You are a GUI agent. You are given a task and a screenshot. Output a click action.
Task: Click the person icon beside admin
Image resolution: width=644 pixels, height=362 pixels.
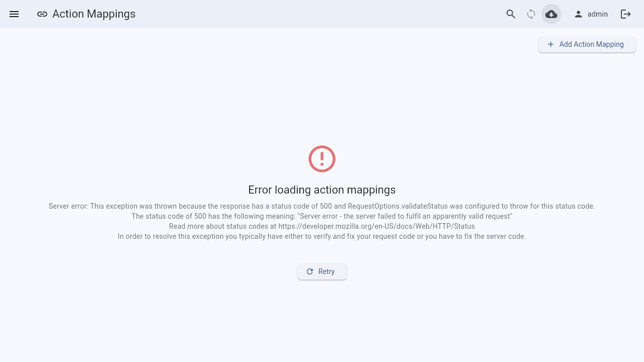[x=579, y=14]
